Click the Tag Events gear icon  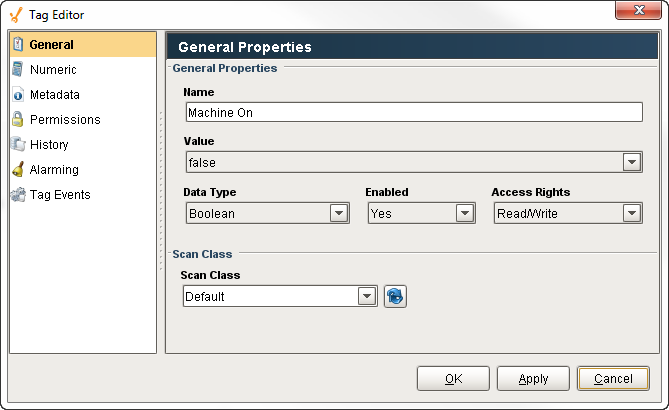18,195
